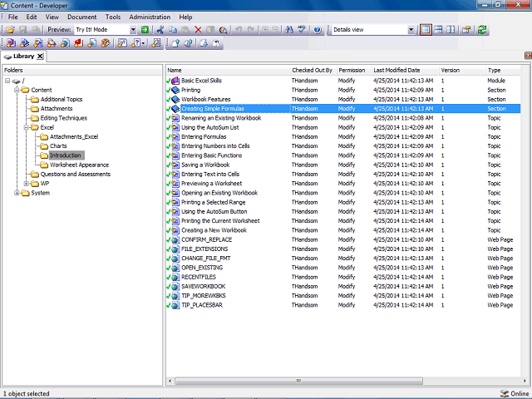Click the red X Delete icon
The width and height of the screenshot is (532, 399).
198,30
